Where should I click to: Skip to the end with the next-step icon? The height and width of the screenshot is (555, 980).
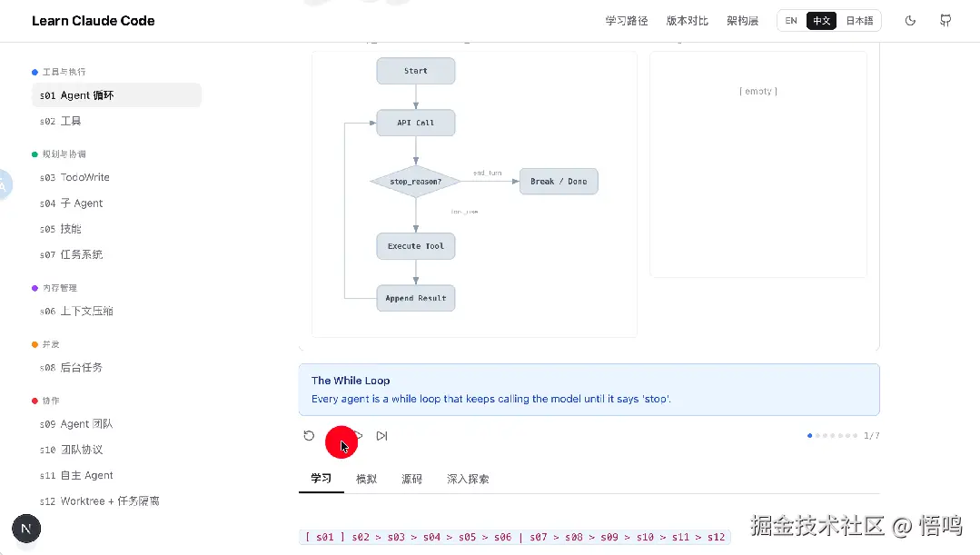381,436
